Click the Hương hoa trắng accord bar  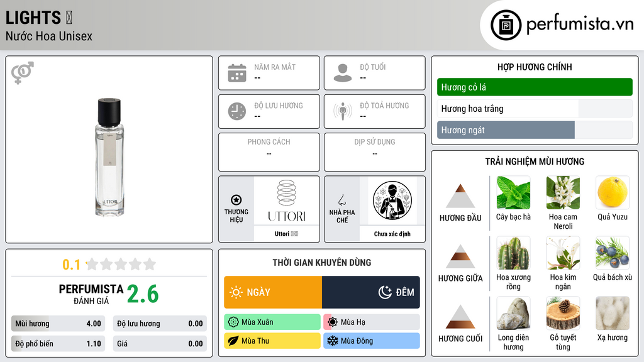click(x=535, y=109)
